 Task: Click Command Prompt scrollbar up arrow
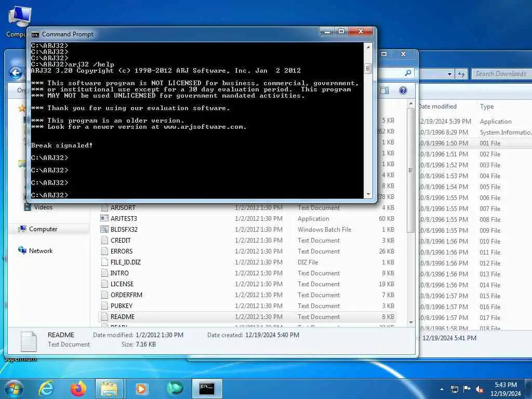tap(368, 47)
